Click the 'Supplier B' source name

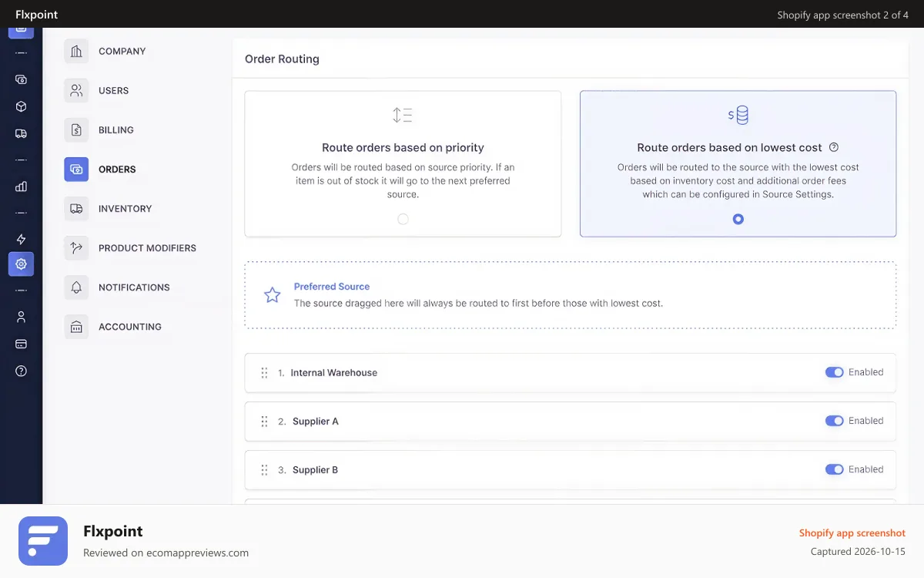(x=316, y=470)
